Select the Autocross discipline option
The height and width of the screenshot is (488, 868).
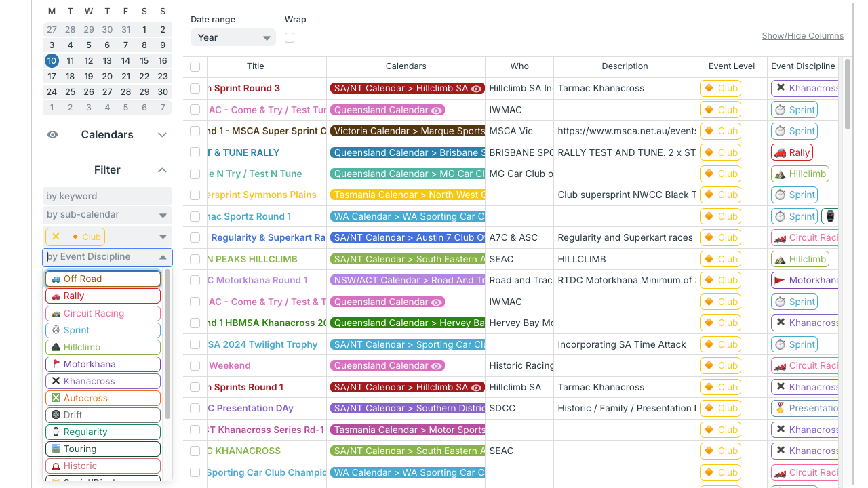(x=103, y=398)
